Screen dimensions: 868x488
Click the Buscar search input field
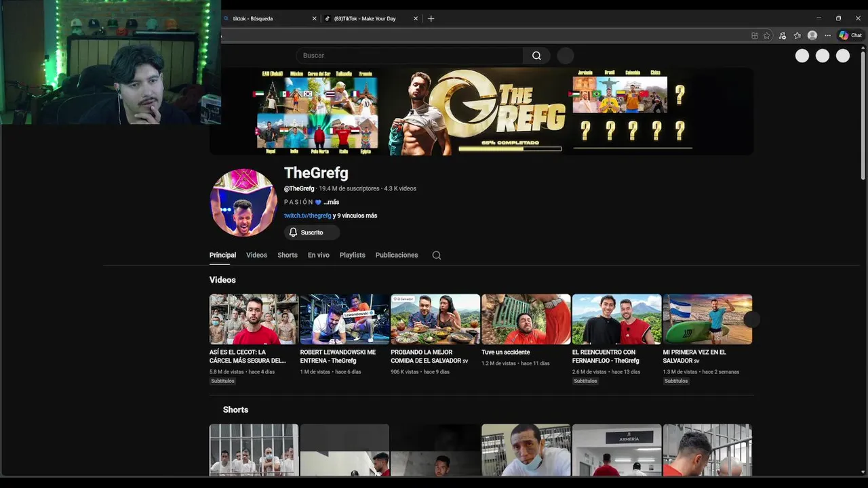[409, 56]
